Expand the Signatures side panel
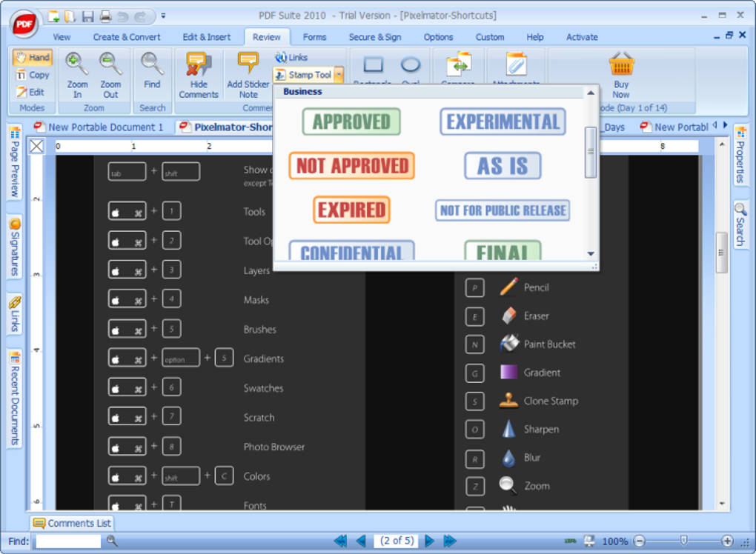Screen dimensions: 756x554 click(15, 247)
